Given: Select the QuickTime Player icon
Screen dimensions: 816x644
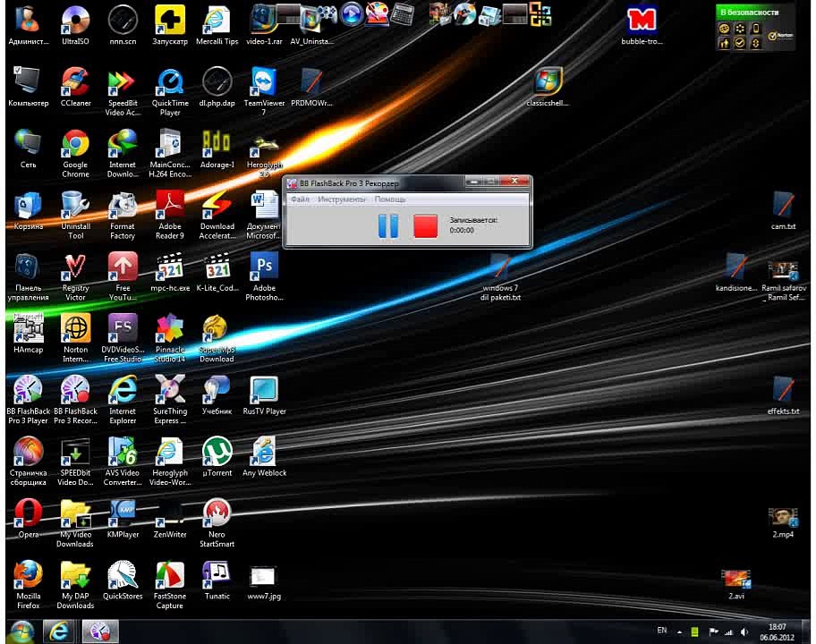Looking at the screenshot, I should click(x=170, y=93).
